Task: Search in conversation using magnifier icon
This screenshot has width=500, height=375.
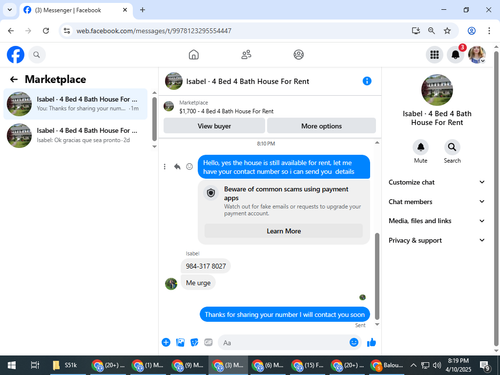Action: 452,147
